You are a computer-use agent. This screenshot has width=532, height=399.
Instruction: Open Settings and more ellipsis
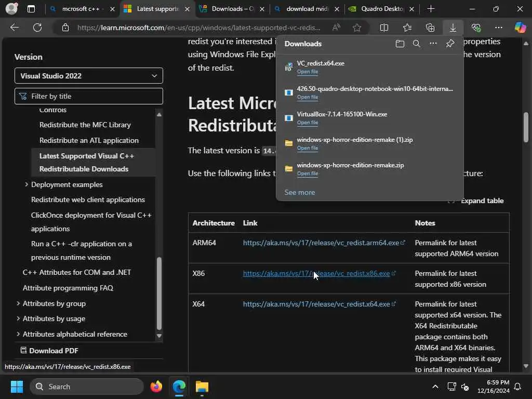pyautogui.click(x=498, y=28)
